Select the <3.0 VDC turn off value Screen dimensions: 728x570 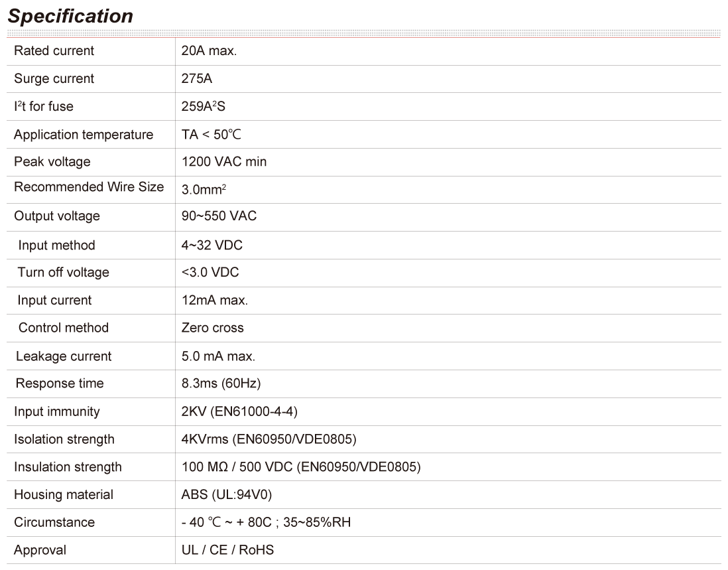210,273
